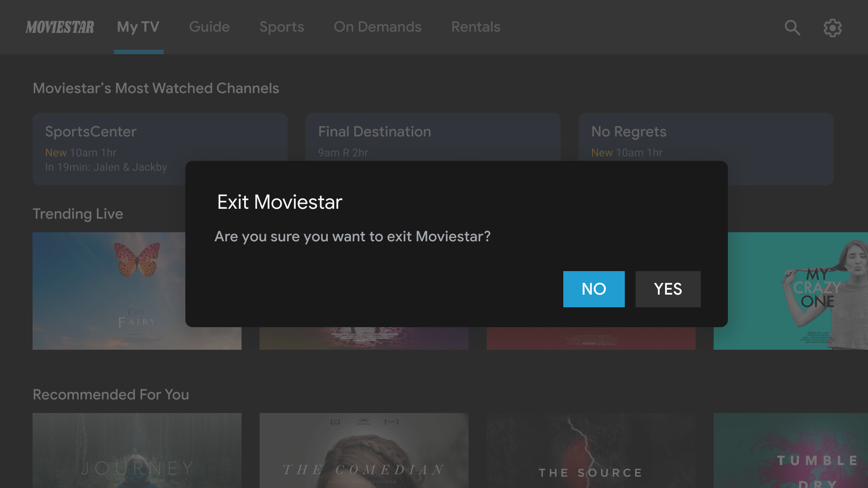
Task: Open the Settings gear icon
Action: pyautogui.click(x=832, y=27)
